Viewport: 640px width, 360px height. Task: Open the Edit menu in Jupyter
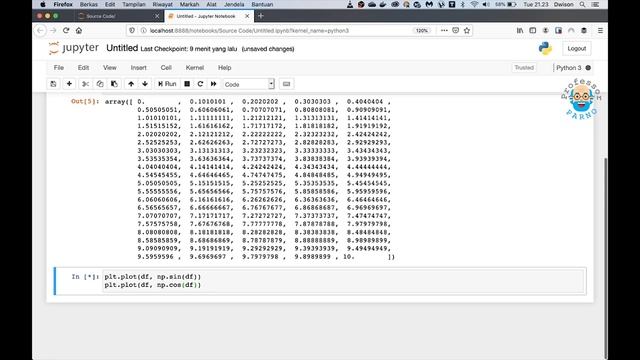tap(83, 68)
